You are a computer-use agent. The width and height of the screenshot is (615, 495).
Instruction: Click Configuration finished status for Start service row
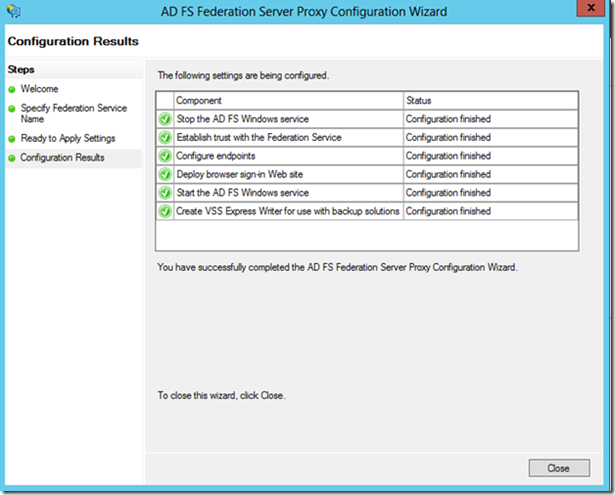[491, 193]
